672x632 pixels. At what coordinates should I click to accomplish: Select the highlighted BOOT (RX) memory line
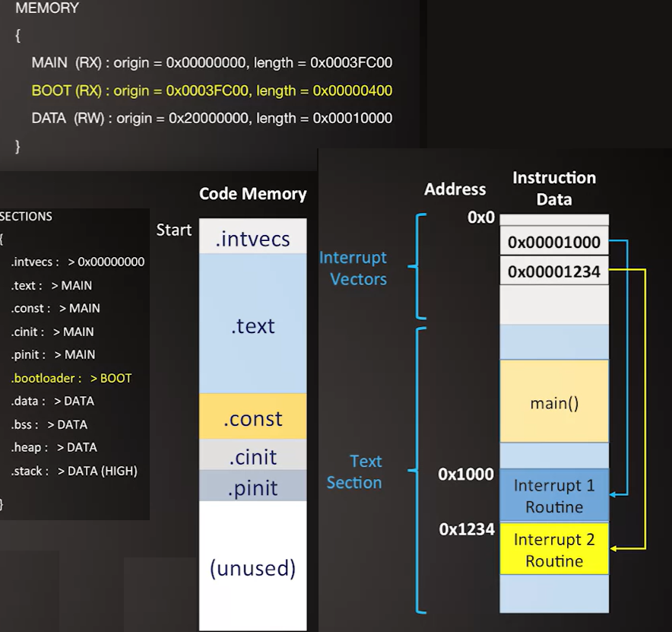pos(212,91)
